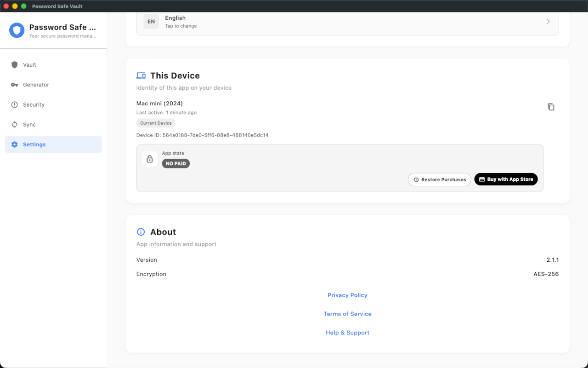Copy device info with the copy icon
Screen dimensions: 588x368
[x=551, y=107]
